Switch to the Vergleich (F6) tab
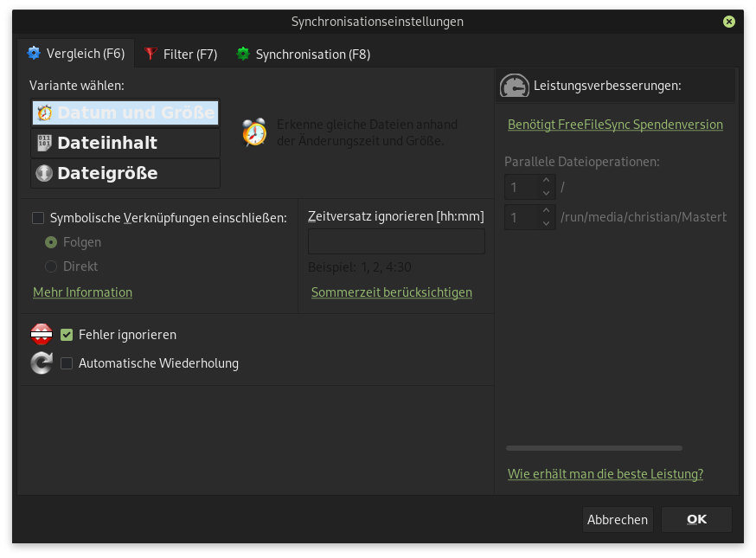756x558 pixels. (x=76, y=54)
